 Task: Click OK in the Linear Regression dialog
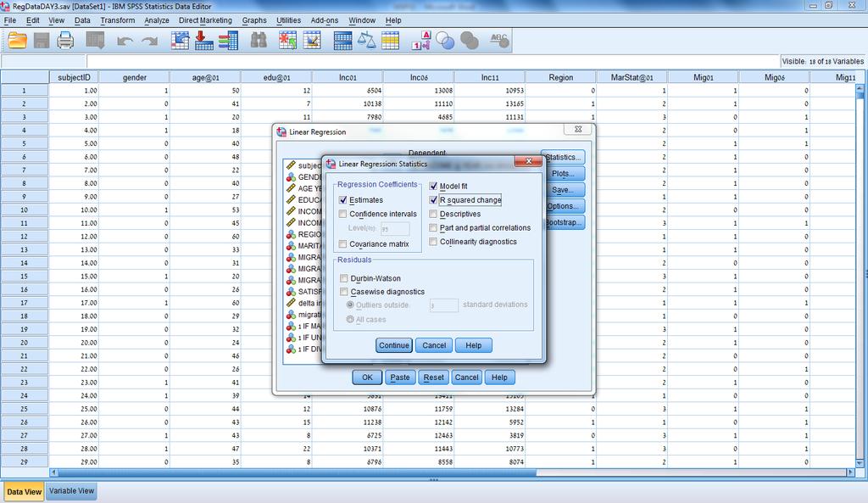(367, 377)
